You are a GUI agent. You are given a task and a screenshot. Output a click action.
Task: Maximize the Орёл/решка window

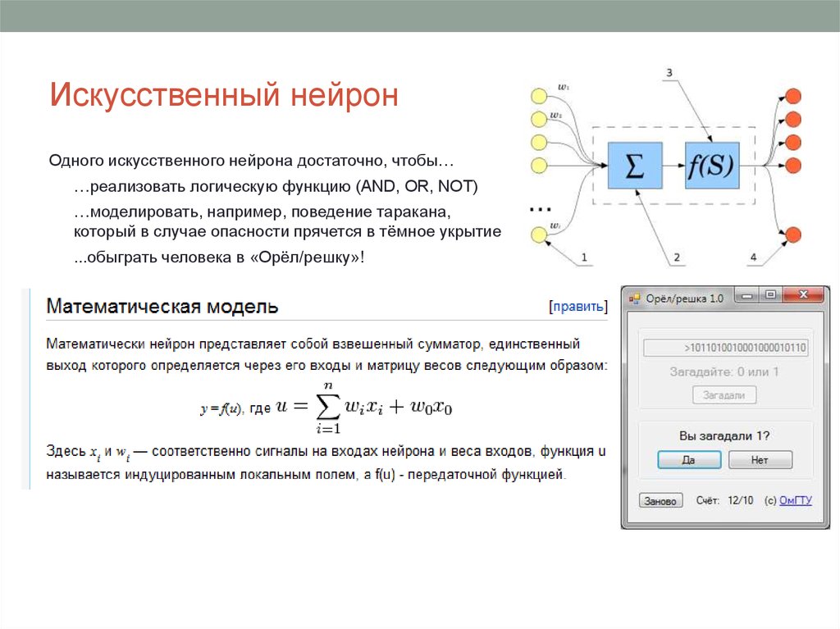pos(769,295)
